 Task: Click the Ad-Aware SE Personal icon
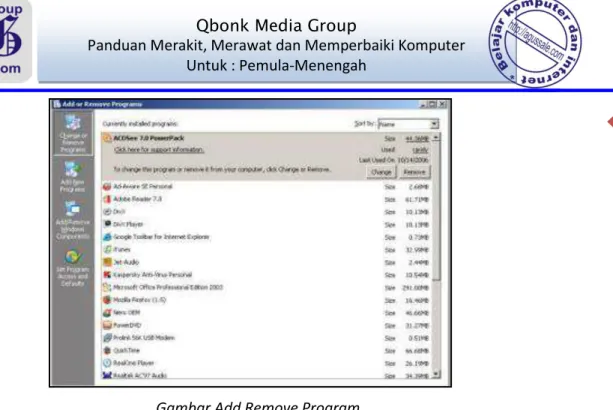[107, 186]
